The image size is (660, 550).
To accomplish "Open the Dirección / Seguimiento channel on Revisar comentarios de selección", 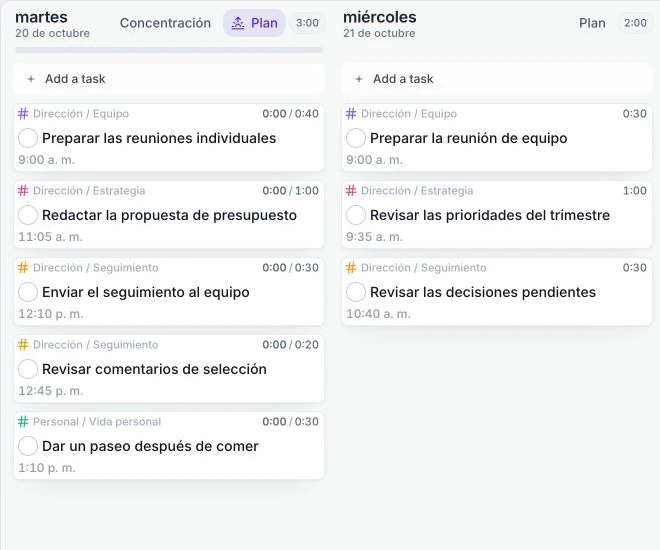I will tap(96, 345).
